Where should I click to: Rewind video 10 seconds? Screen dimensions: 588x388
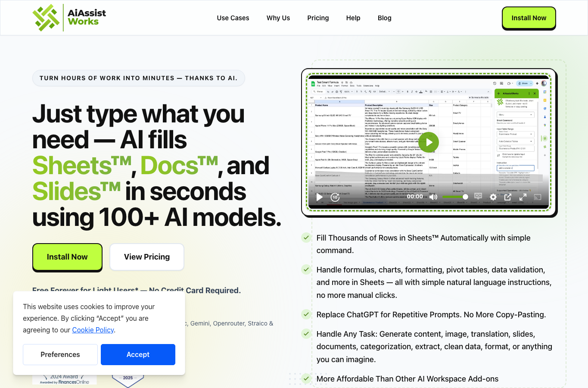(x=335, y=197)
